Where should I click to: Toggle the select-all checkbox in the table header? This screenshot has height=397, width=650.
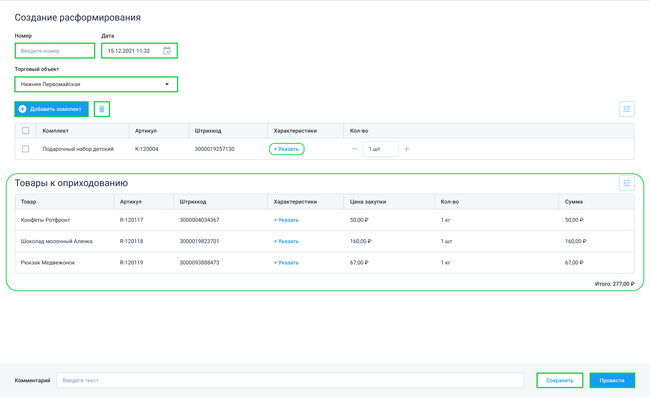pyautogui.click(x=25, y=131)
